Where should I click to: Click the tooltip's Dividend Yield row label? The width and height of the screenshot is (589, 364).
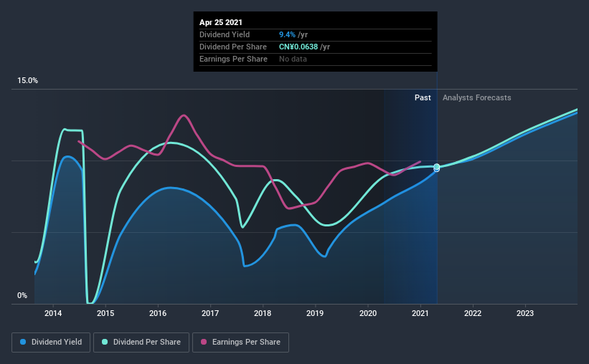coord(225,34)
